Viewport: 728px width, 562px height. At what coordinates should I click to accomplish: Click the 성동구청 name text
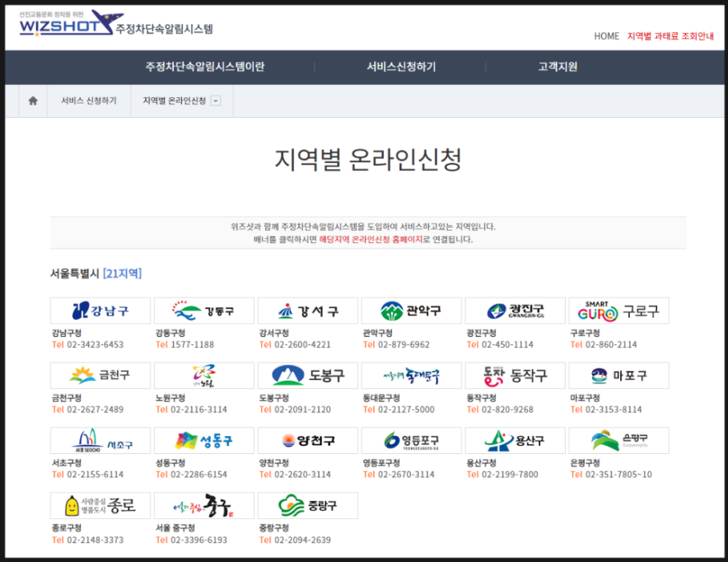click(x=170, y=463)
